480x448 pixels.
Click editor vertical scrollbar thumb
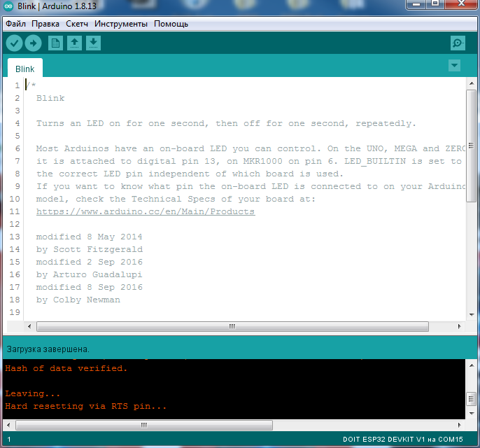click(472, 146)
